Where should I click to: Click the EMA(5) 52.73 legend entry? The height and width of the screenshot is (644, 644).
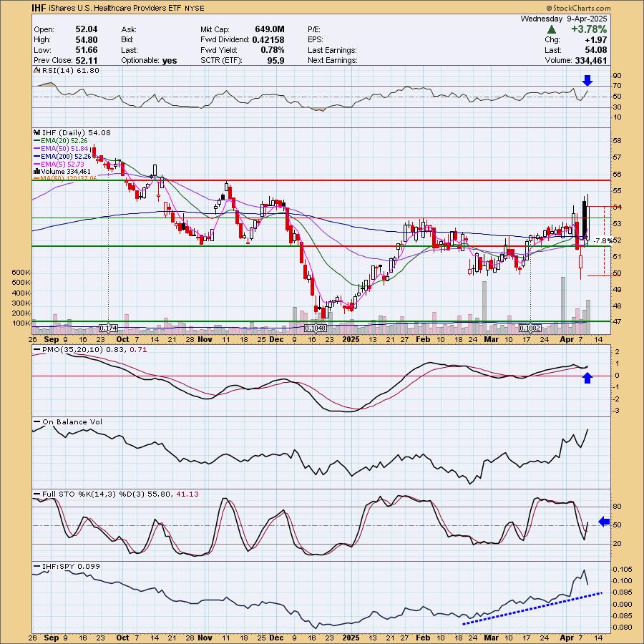62,165
